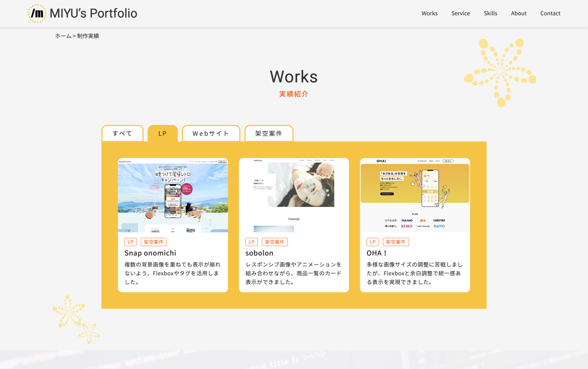
Task: Select the LP filter tab
Action: [163, 134]
